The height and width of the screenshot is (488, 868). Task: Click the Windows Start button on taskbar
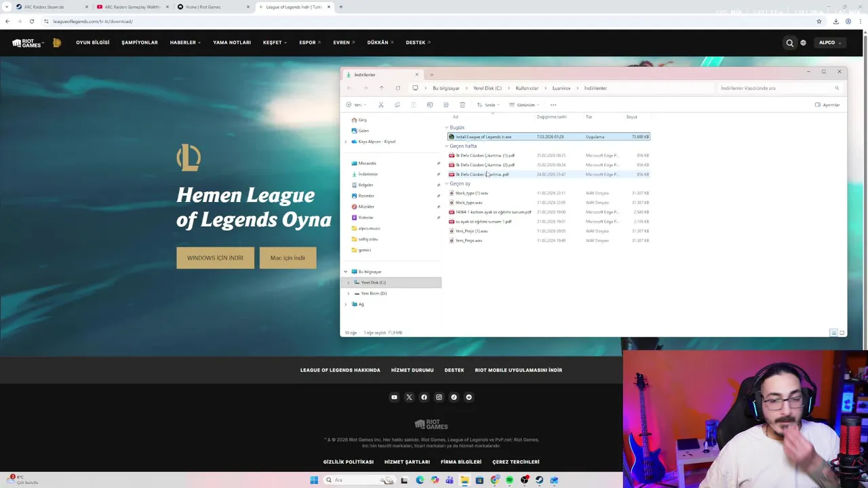314,480
